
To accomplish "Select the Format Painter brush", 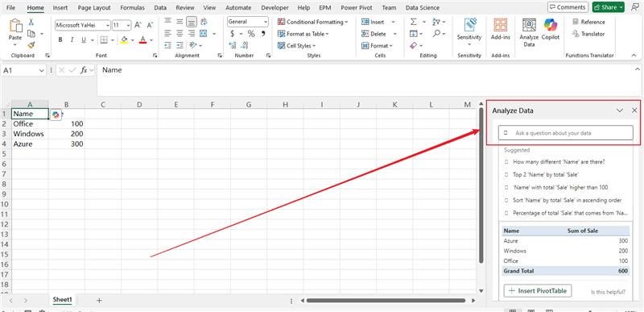I will (x=31, y=45).
